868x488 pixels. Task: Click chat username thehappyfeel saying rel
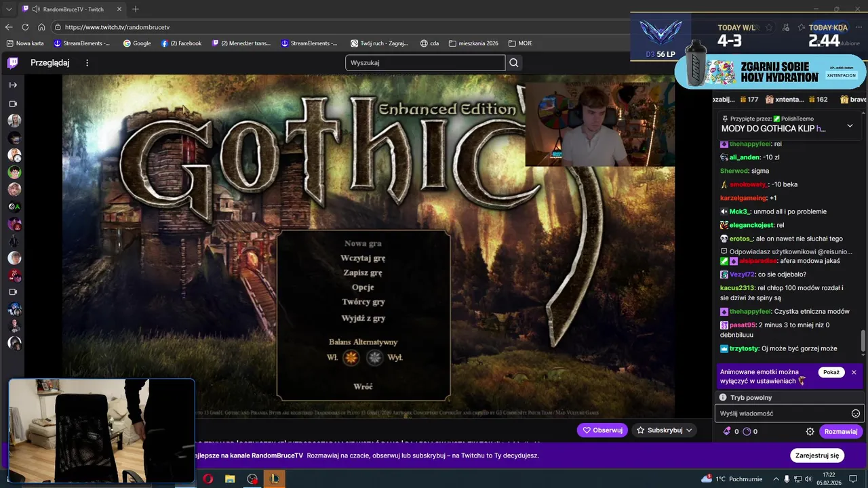(750, 144)
